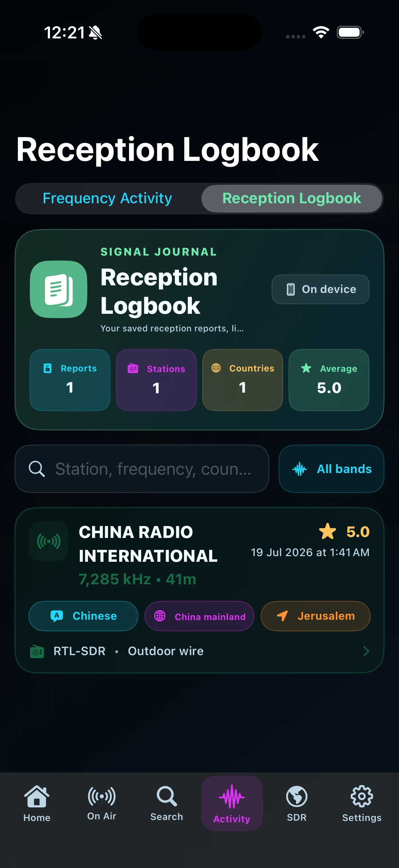Tap the Outdoor wire antenna label

(x=166, y=651)
